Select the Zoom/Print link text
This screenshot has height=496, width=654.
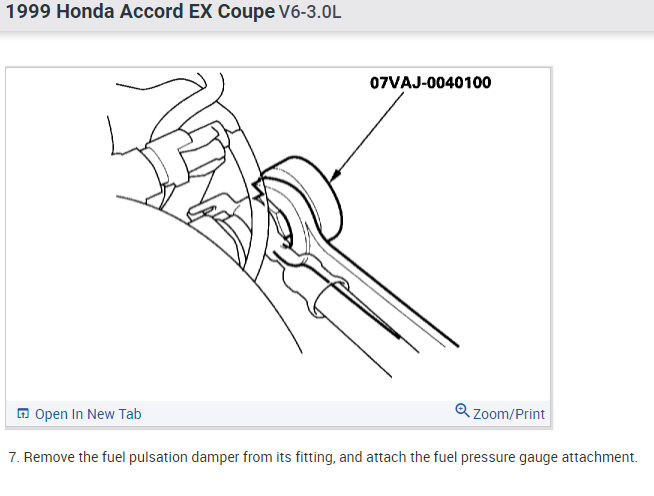click(509, 414)
